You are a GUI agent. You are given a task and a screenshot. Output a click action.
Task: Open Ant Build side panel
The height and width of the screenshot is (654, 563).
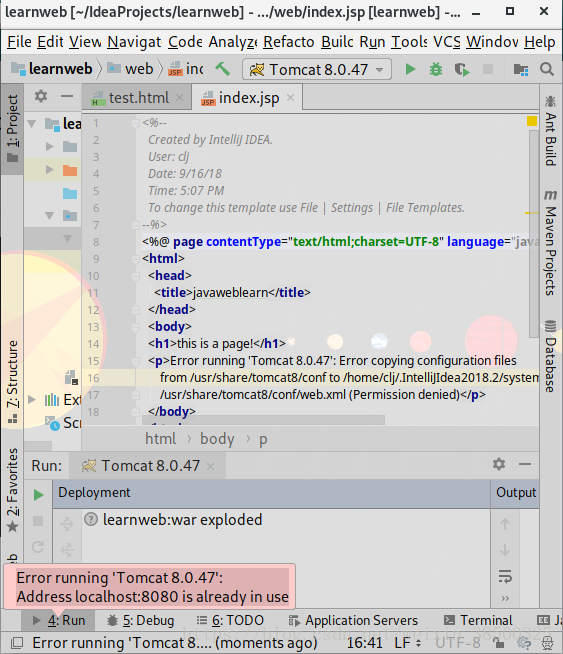coord(550,131)
